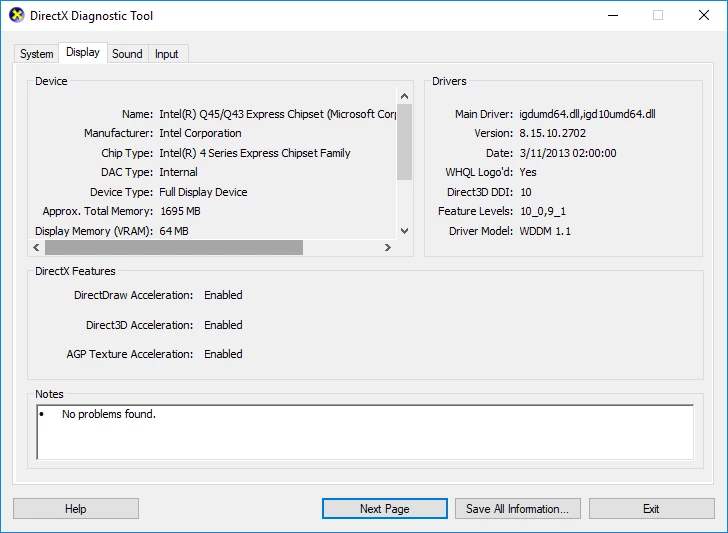Click WHQL Logo'd value 'Yes'
The width and height of the screenshot is (728, 533).
pyautogui.click(x=528, y=172)
